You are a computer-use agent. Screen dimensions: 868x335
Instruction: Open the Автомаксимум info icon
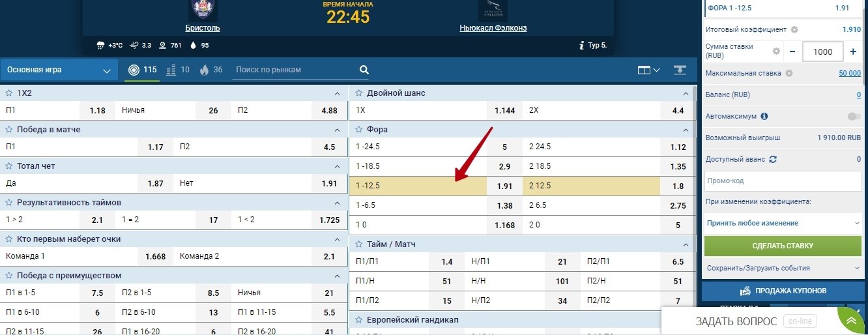[764, 117]
